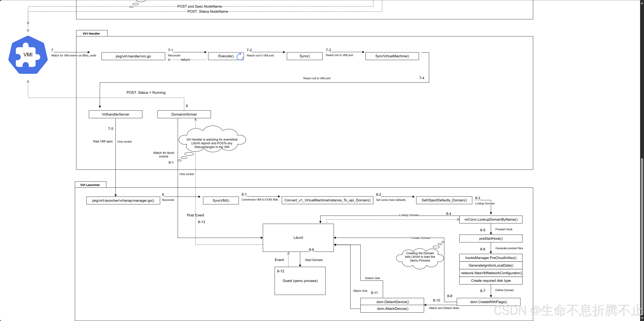Click the Libvirt box
The height and width of the screenshot is (321, 644).
click(298, 238)
